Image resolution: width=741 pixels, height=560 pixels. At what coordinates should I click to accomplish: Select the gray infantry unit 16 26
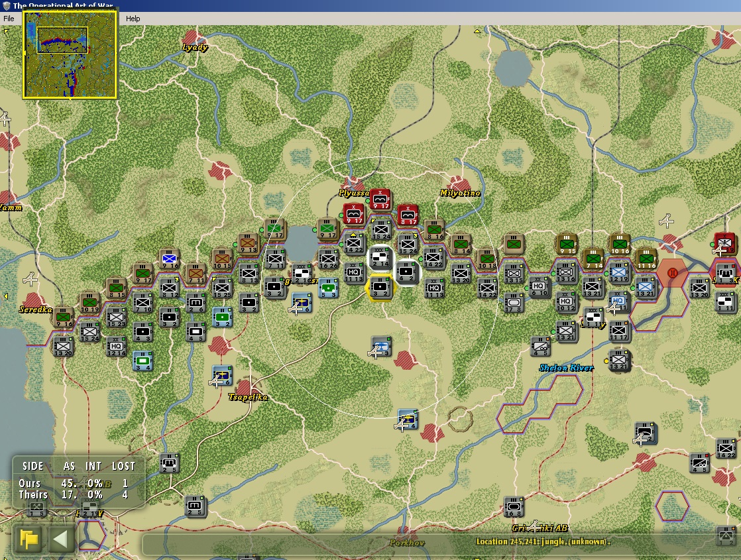tap(328, 259)
